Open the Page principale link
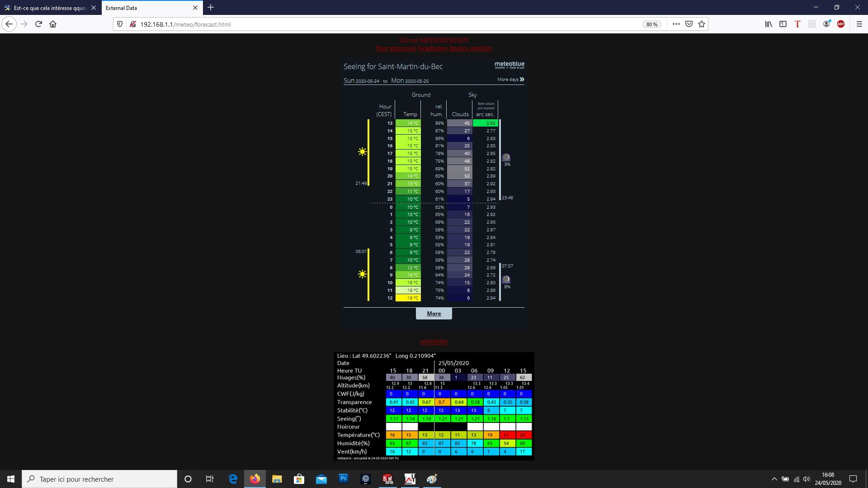 396,48
